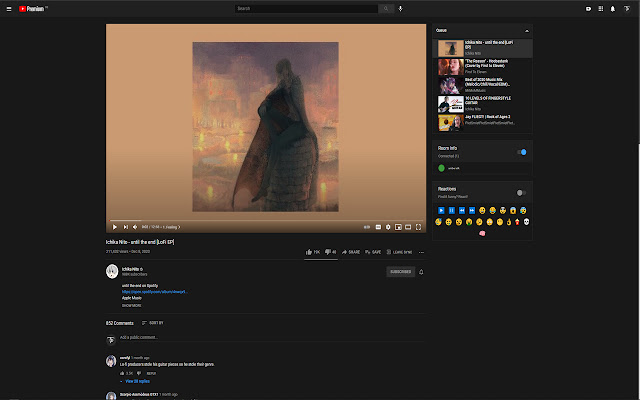Click the search magnifier button
Screen dimensions: 640x400
(x=386, y=9)
